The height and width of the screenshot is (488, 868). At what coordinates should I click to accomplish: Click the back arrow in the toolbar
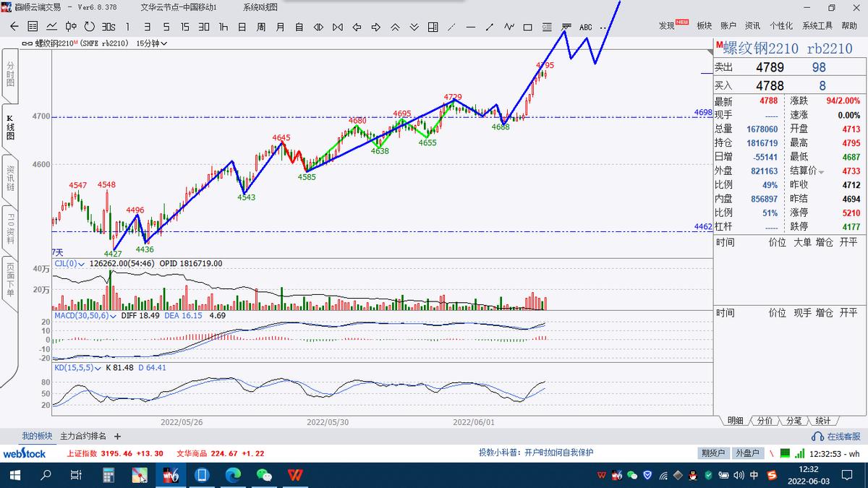point(14,27)
